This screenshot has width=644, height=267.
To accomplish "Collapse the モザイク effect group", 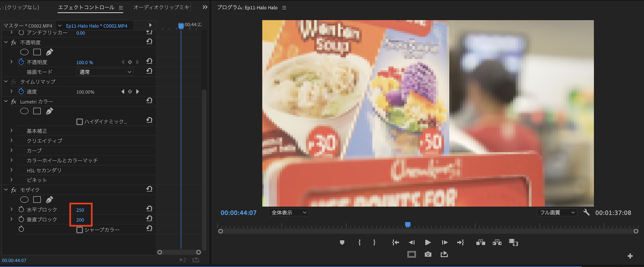I will (x=5, y=190).
